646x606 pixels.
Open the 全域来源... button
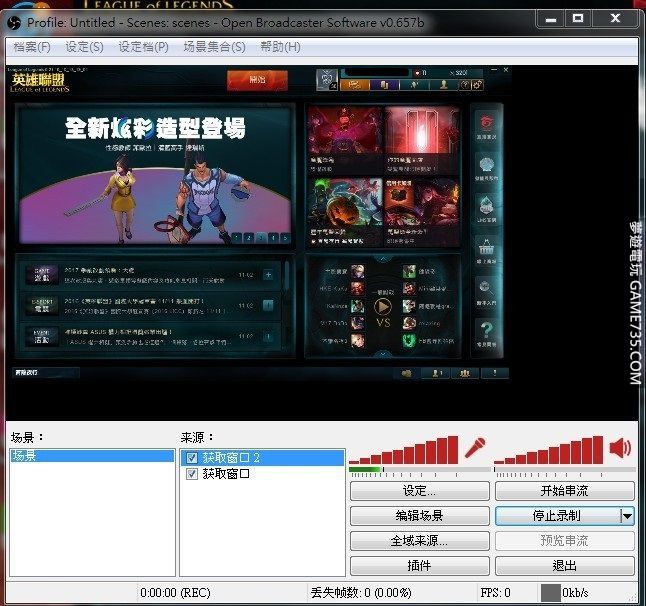click(x=419, y=541)
